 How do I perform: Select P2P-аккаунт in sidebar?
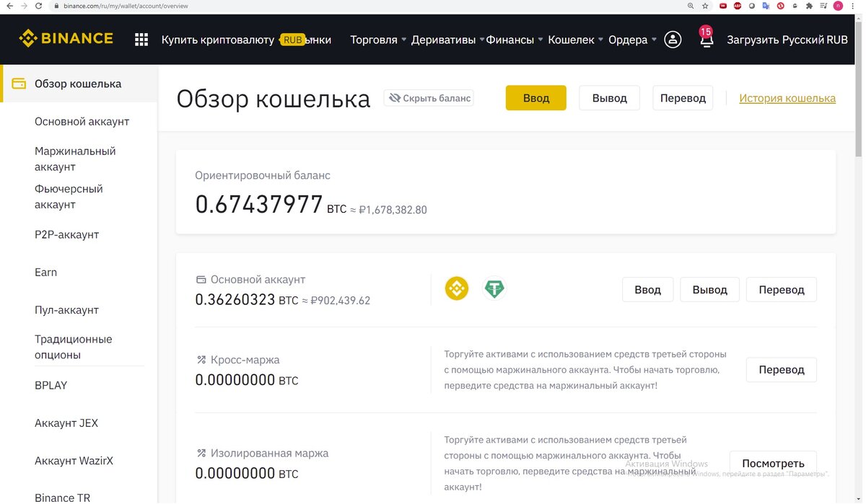point(66,234)
